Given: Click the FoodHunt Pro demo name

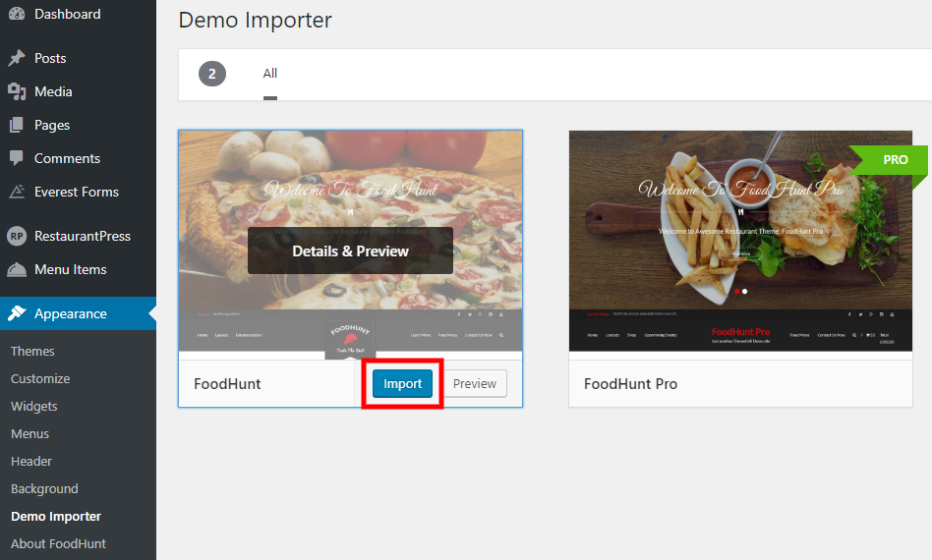Looking at the screenshot, I should (x=630, y=383).
